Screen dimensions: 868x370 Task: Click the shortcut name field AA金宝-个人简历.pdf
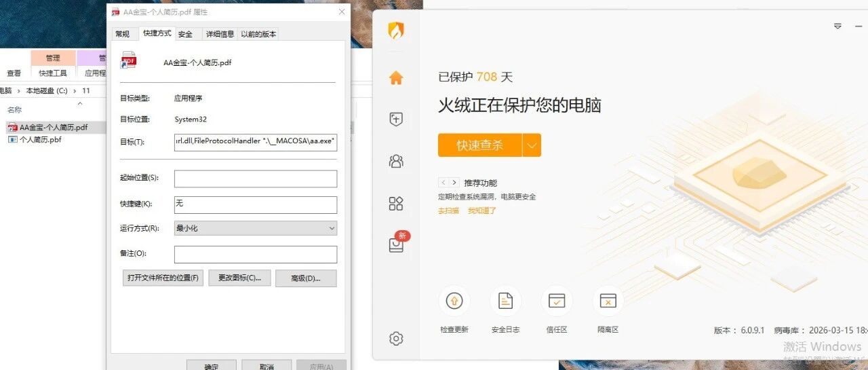click(x=197, y=62)
